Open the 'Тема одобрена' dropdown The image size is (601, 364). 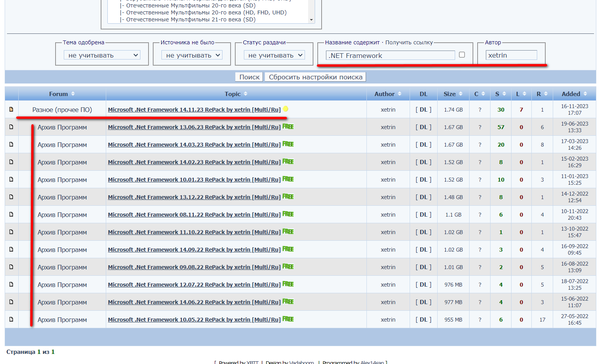(x=102, y=55)
